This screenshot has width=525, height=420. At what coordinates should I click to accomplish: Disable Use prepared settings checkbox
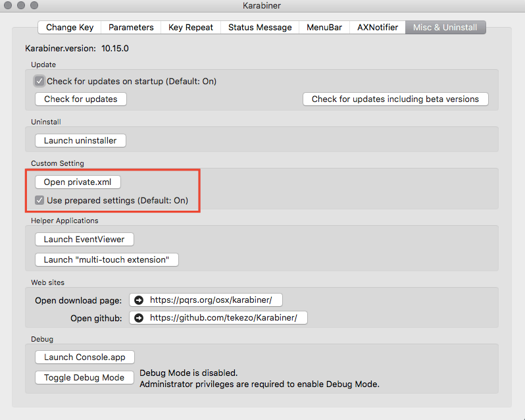[39, 200]
